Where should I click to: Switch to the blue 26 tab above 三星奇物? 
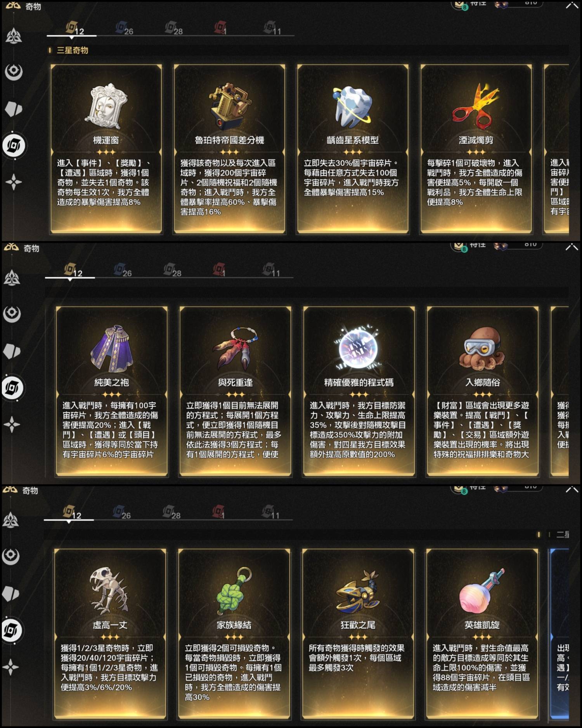(x=124, y=28)
